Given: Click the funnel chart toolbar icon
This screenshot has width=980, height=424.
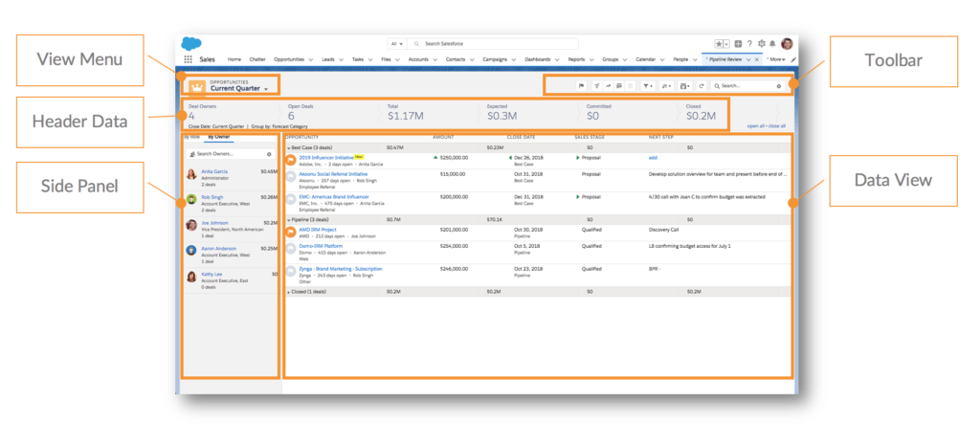Looking at the screenshot, I should (x=597, y=86).
